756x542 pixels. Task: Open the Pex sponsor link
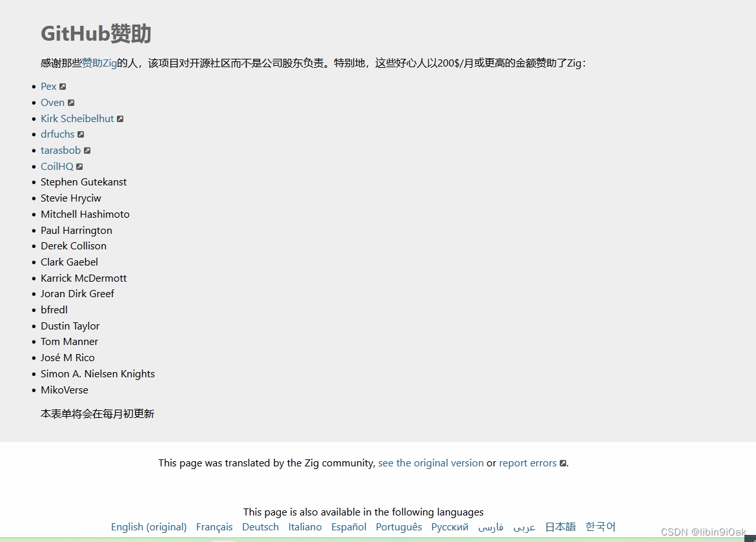tap(48, 86)
